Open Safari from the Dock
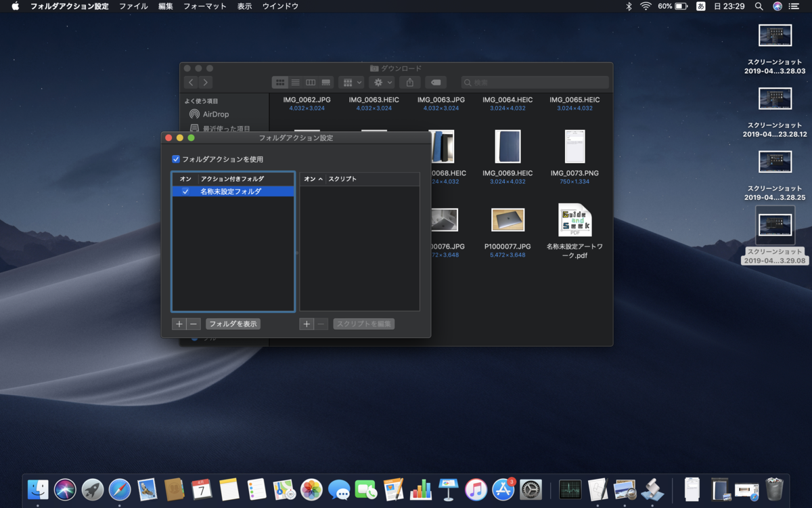The height and width of the screenshot is (508, 812). (x=120, y=489)
